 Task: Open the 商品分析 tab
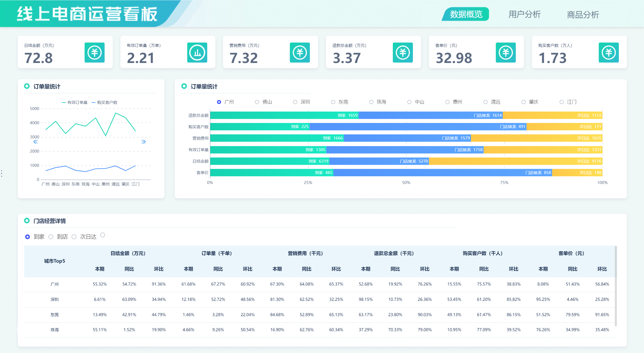[x=582, y=15]
